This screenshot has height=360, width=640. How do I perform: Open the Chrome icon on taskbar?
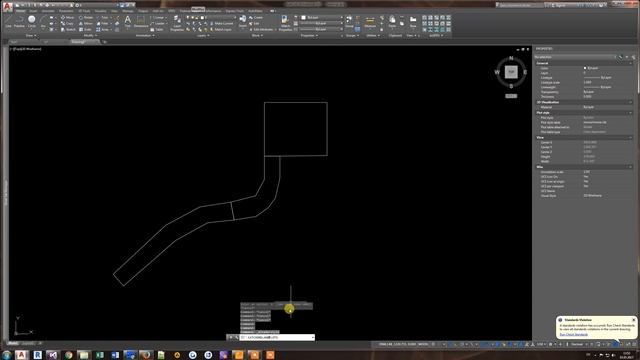(x=68, y=355)
